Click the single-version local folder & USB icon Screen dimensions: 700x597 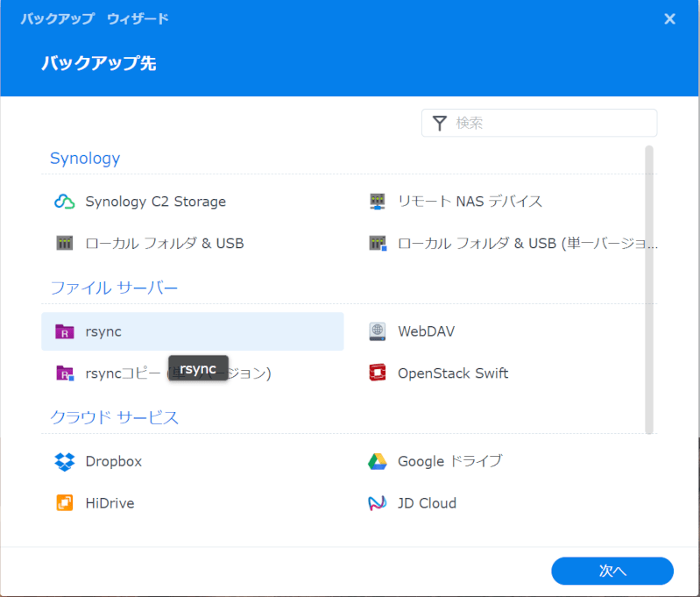pos(378,243)
